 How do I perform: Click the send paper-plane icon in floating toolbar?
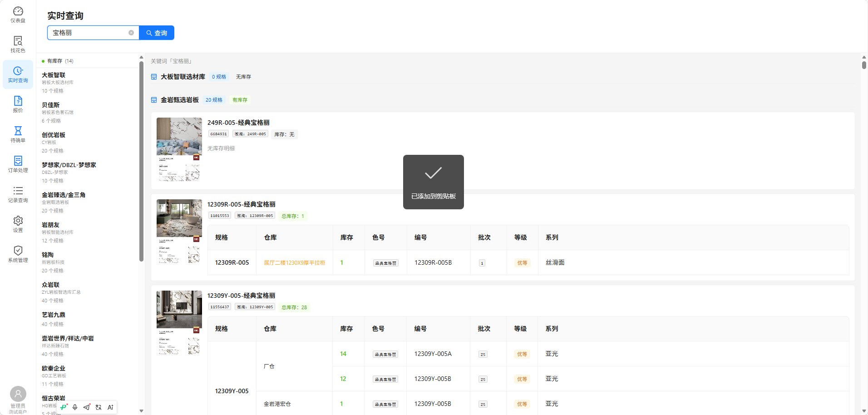coord(87,407)
